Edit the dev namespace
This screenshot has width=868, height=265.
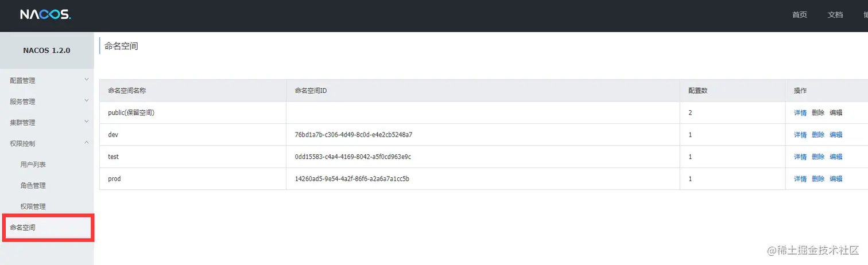tap(836, 135)
